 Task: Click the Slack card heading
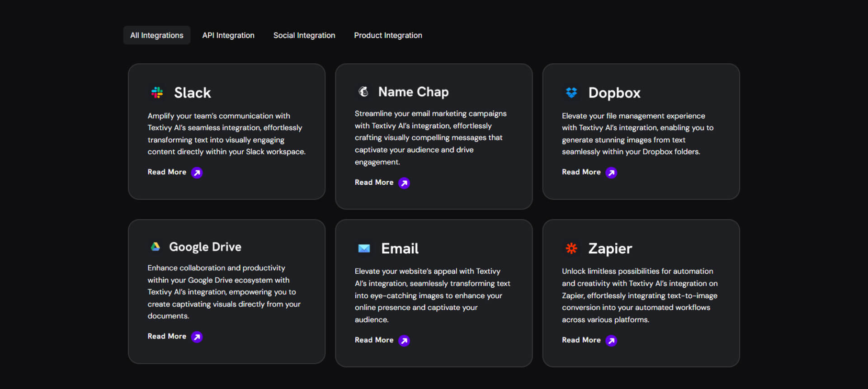(193, 93)
